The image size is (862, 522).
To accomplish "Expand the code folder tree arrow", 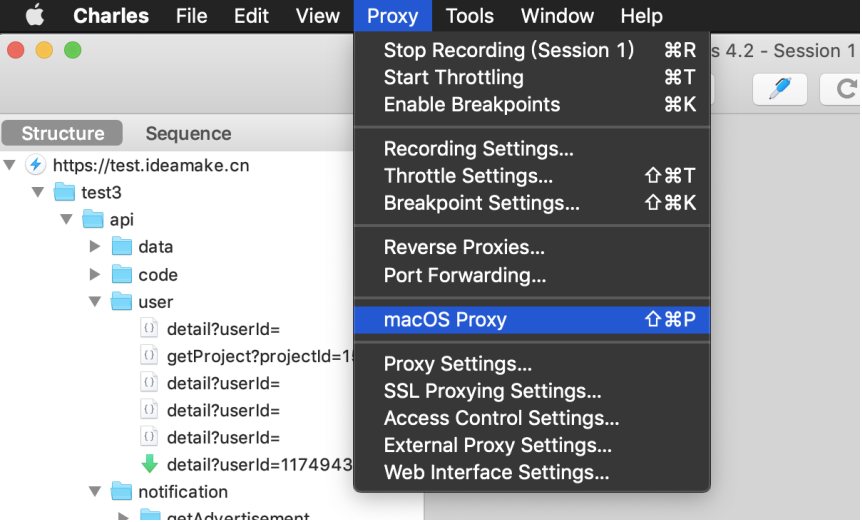I will coord(95,274).
